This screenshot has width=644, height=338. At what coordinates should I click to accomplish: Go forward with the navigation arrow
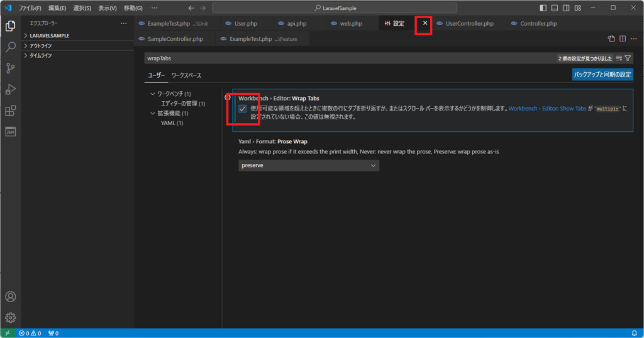coord(203,8)
